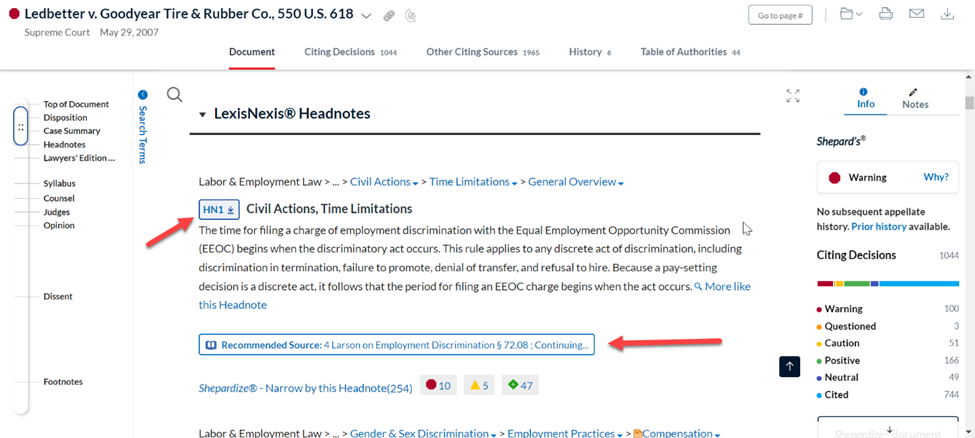The height and width of the screenshot is (438, 975).
Task: Jump to Syllabus section
Action: click(x=60, y=184)
